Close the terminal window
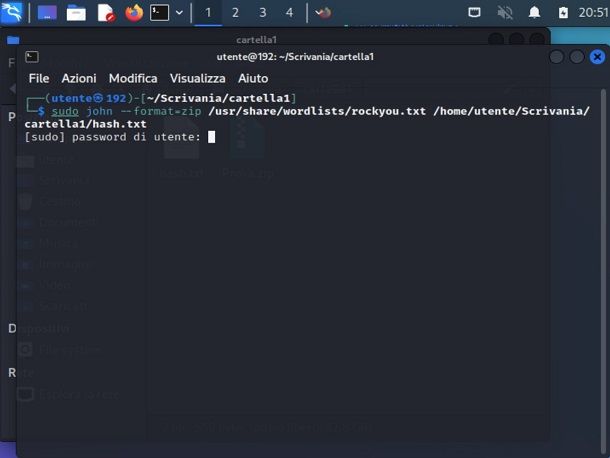Screen dimensions: 610x458 [x=597, y=57]
